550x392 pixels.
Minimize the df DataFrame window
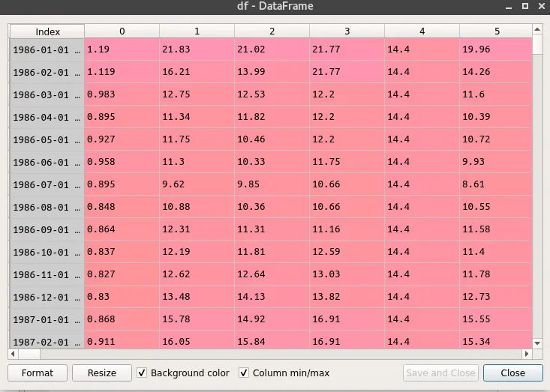[x=509, y=6]
